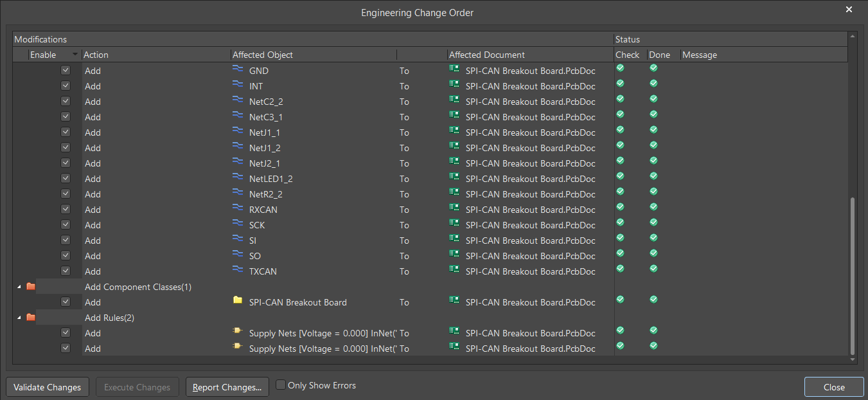Disable the TXCAN net change

tap(66, 271)
